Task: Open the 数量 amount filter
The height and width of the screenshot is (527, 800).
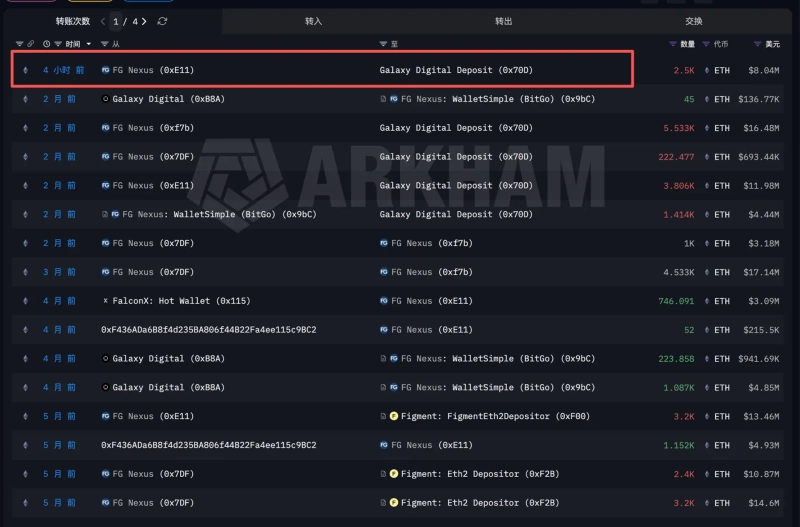Action: pyautogui.click(x=673, y=44)
